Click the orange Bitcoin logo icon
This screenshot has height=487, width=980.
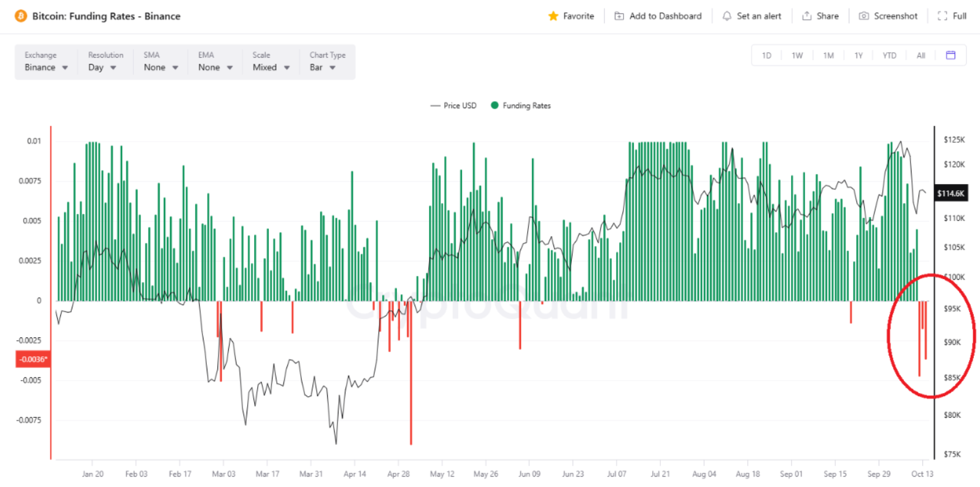(20, 16)
